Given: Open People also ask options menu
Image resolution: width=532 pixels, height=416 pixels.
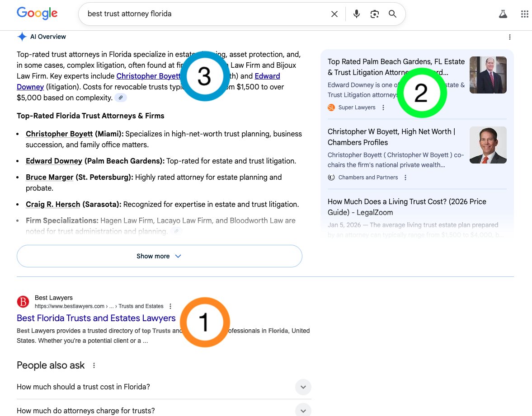Looking at the screenshot, I should pos(94,365).
